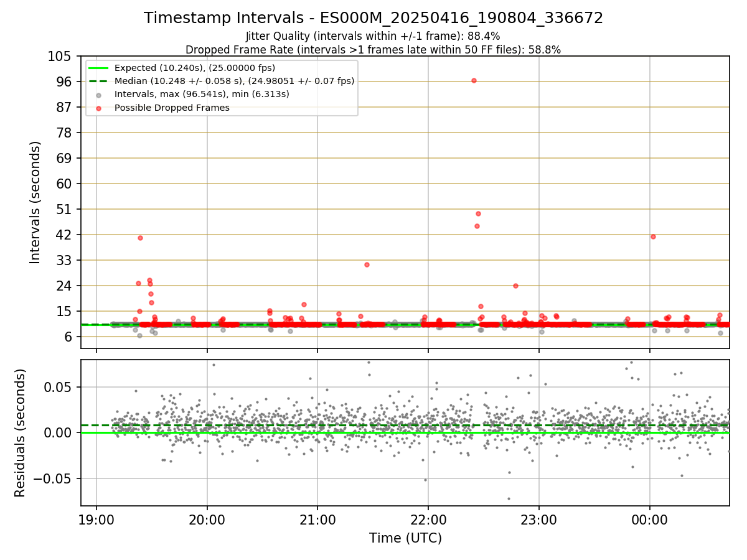Click the "Time (UTC)" x-axis label
Viewport: 747px width, 560px height.
[405, 538]
